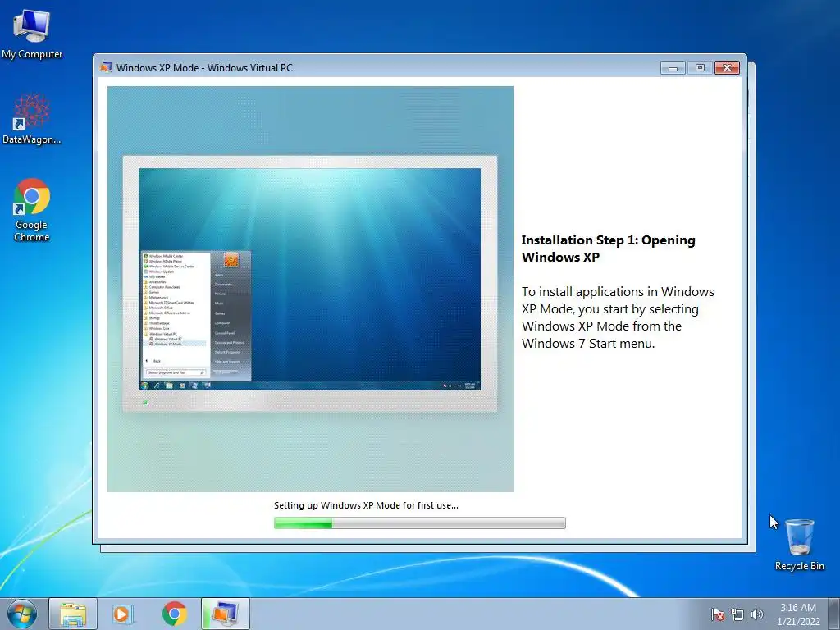The image size is (840, 630).
Task: Click the Windows XP Mode title bar icon
Action: [x=106, y=67]
